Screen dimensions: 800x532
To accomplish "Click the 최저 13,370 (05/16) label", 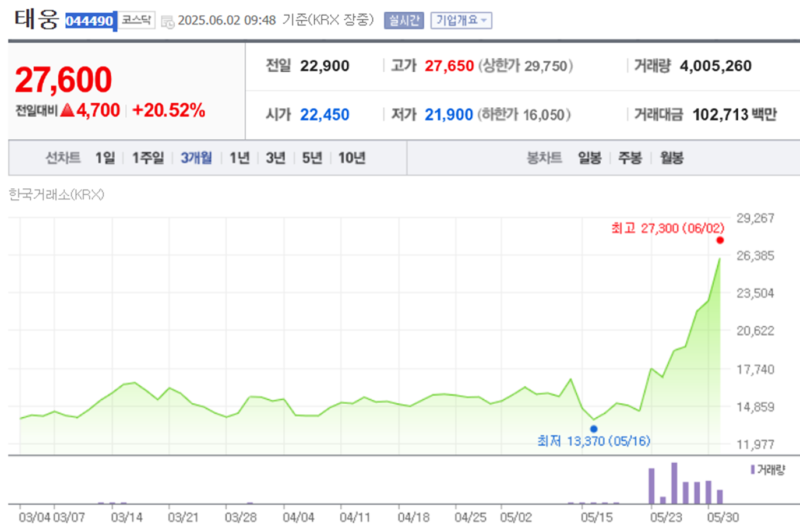I will 594,441.
